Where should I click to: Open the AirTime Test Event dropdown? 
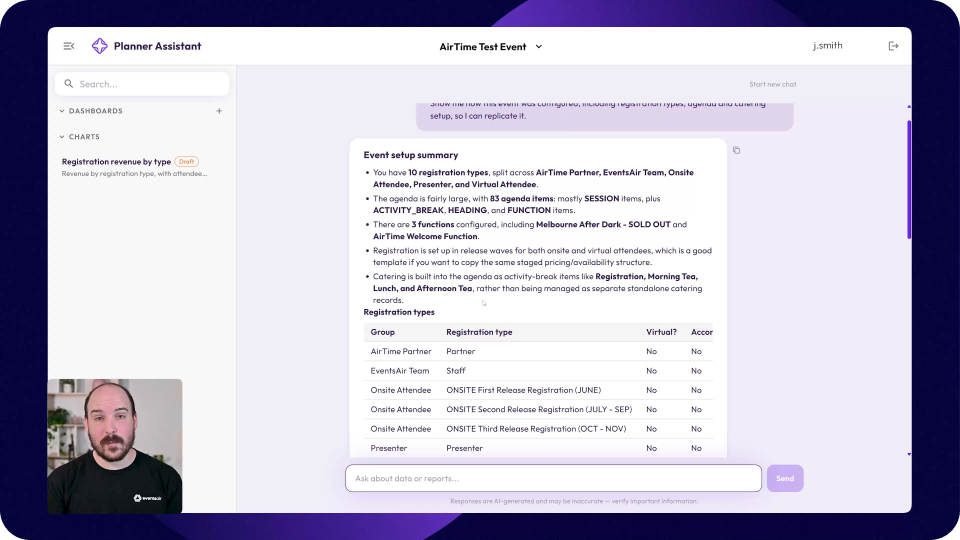490,47
